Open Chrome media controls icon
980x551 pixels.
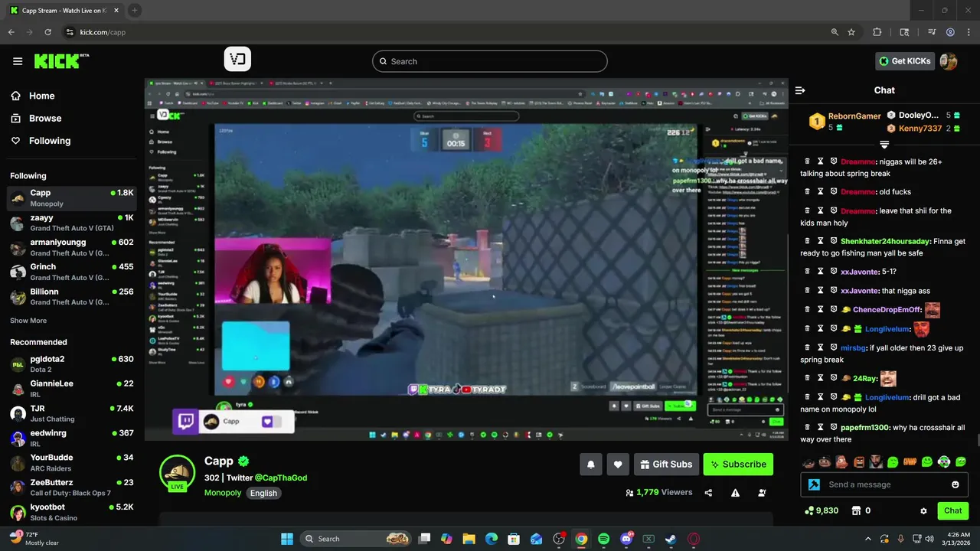pyautogui.click(x=932, y=32)
